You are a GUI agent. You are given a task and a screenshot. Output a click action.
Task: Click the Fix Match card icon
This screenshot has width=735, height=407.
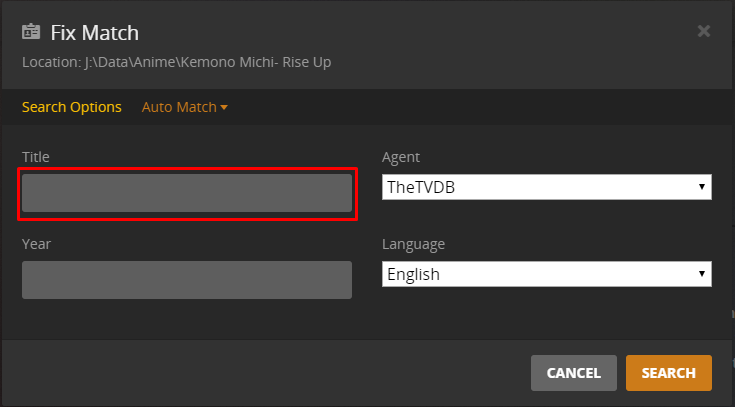point(31,32)
